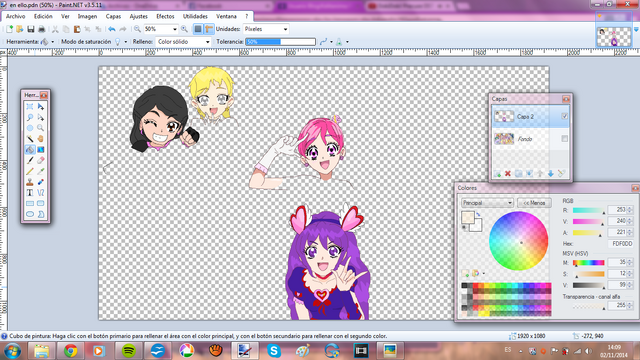Select the Eraser tool

pos(41,160)
